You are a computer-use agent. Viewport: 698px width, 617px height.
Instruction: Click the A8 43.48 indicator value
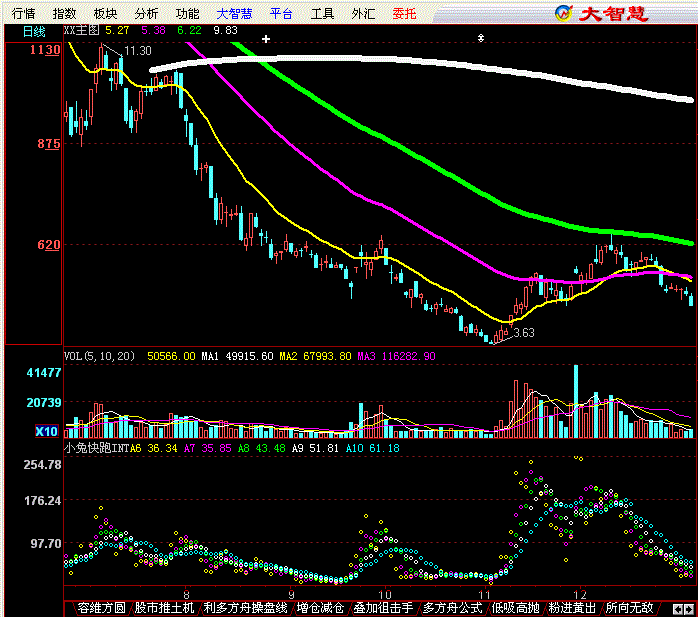[261, 448]
